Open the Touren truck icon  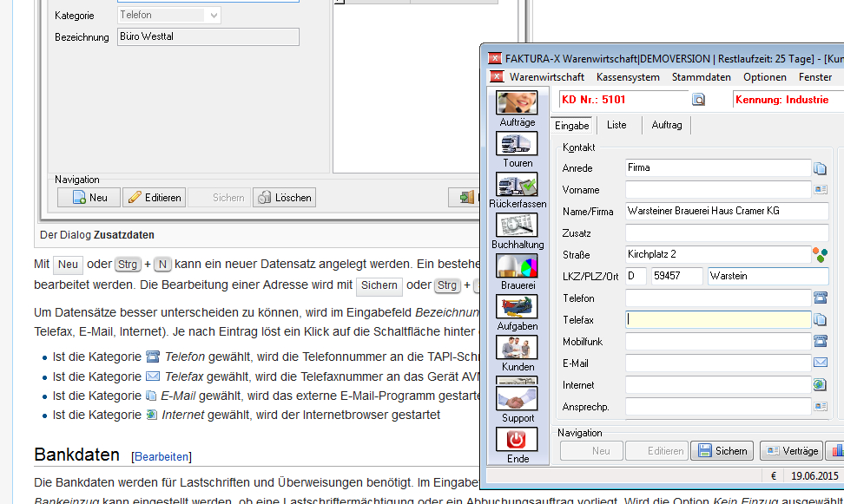coord(517,144)
